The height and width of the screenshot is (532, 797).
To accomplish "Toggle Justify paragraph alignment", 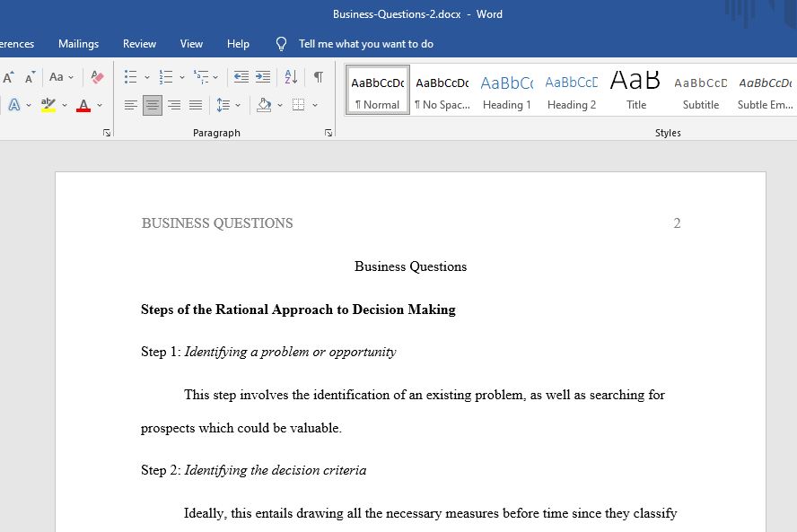I will (x=196, y=105).
